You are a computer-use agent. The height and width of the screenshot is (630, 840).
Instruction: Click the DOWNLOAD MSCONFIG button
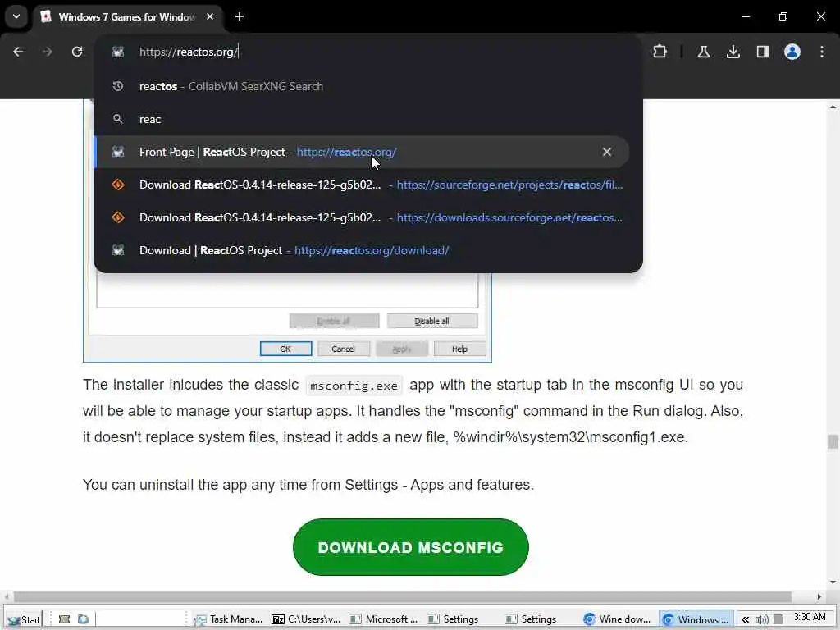[x=411, y=547]
